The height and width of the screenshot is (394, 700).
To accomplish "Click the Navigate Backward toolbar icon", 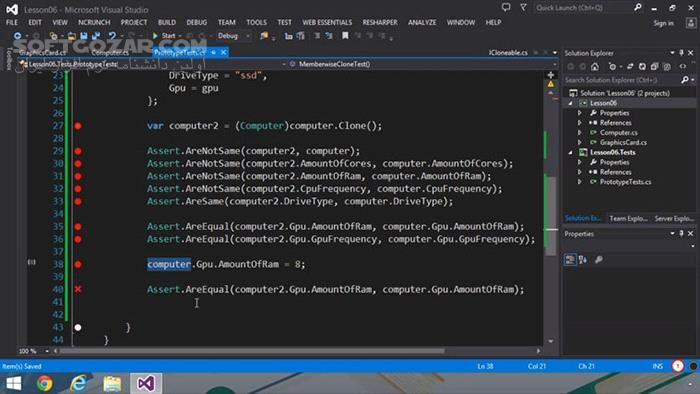I will pos(17,36).
